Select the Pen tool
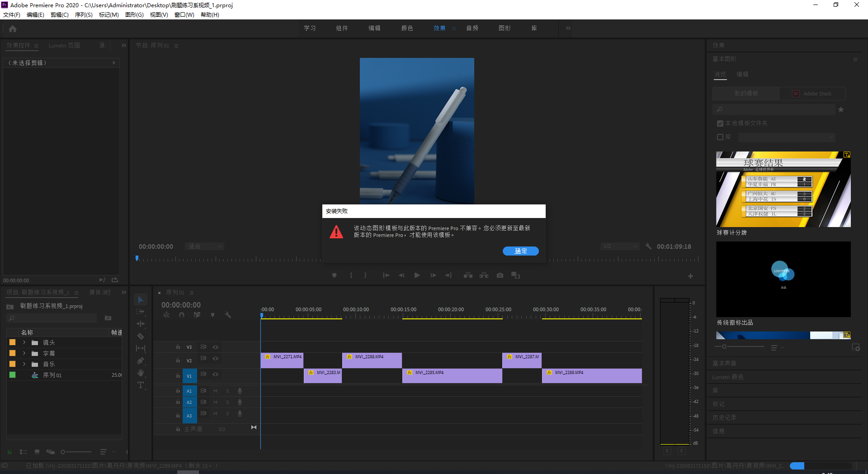868x474 pixels. (x=141, y=361)
